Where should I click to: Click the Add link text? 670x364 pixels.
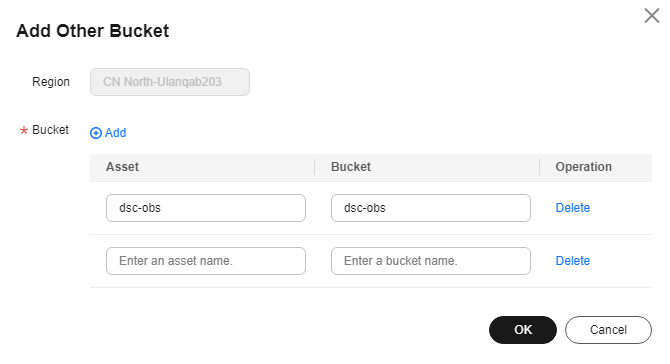115,133
